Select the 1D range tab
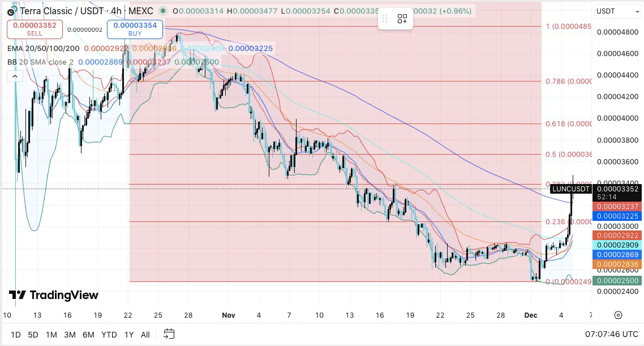 pyautogui.click(x=16, y=334)
